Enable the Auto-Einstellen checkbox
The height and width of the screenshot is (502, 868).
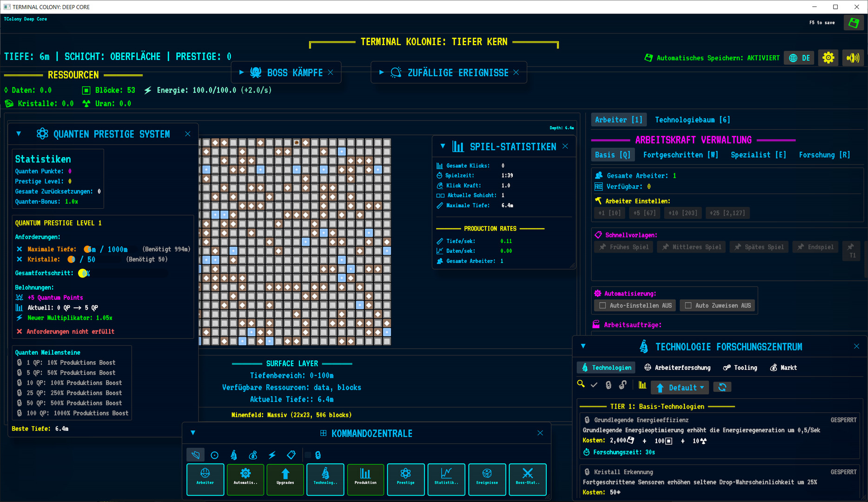603,305
